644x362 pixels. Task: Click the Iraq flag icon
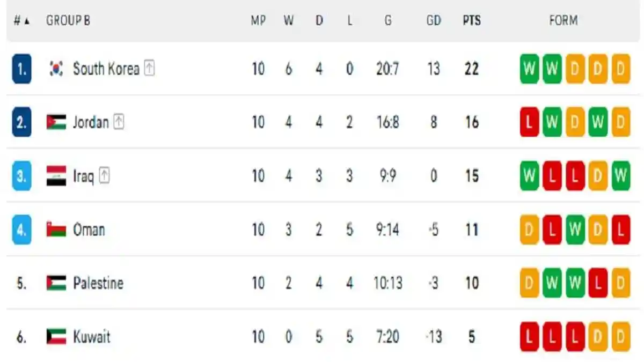tap(56, 176)
